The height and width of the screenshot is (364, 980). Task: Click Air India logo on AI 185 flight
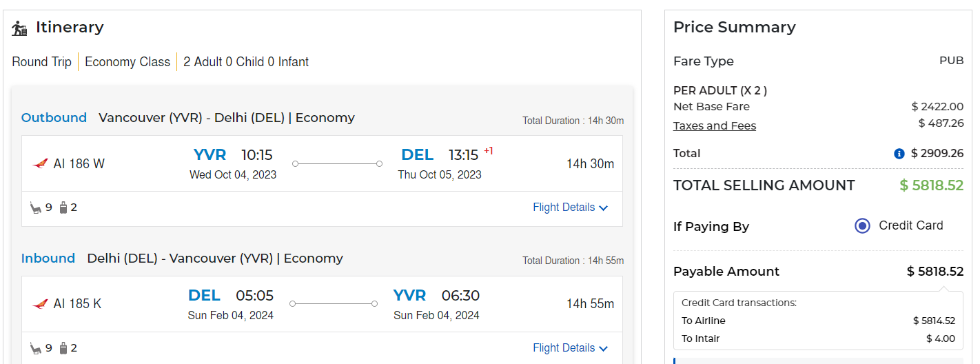(x=40, y=303)
